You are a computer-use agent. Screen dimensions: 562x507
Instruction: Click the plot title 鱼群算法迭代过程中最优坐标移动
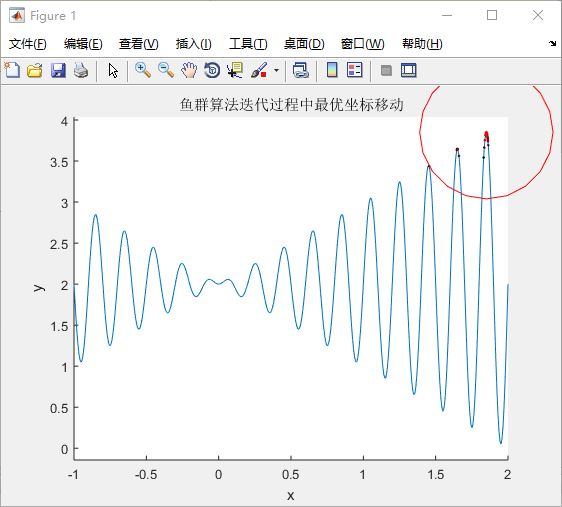(292, 105)
